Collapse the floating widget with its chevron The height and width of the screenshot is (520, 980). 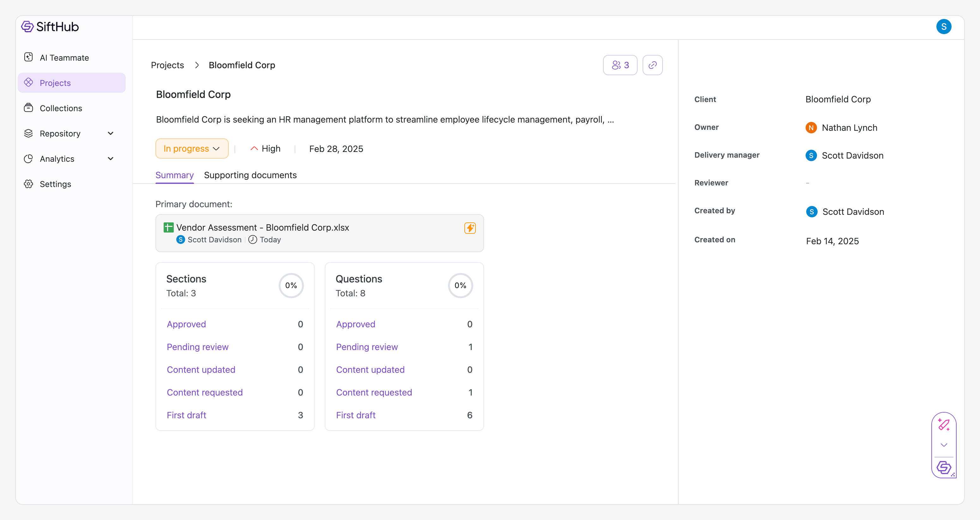click(x=943, y=445)
